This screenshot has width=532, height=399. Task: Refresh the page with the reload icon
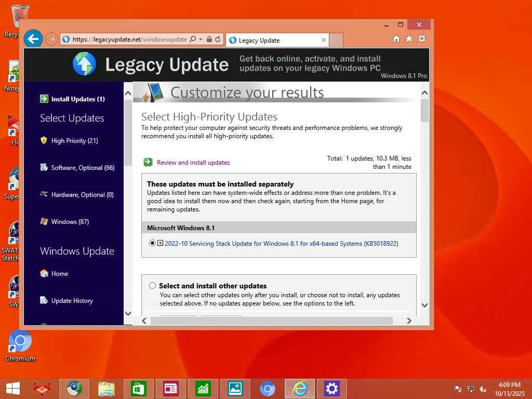point(218,39)
